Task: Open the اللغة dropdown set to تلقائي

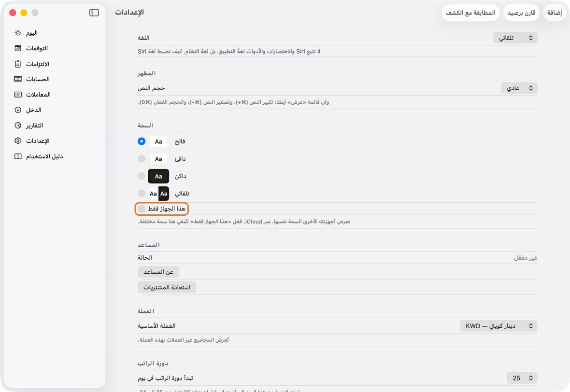Action: [x=515, y=38]
